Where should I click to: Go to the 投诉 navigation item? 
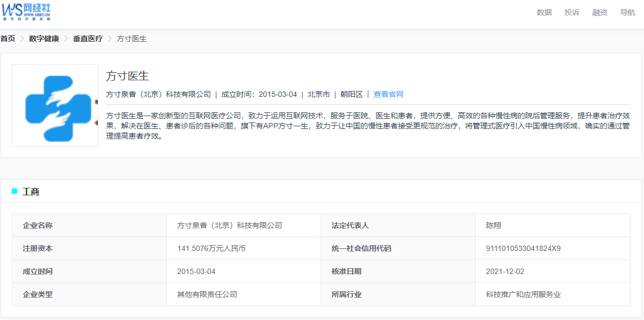(x=572, y=12)
